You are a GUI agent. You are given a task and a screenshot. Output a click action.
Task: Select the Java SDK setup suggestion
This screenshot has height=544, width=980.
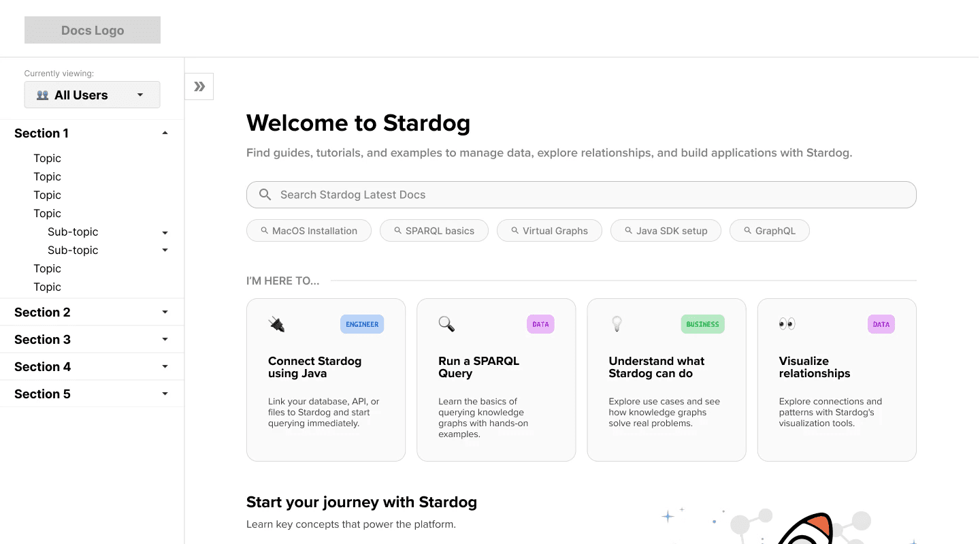[666, 231]
